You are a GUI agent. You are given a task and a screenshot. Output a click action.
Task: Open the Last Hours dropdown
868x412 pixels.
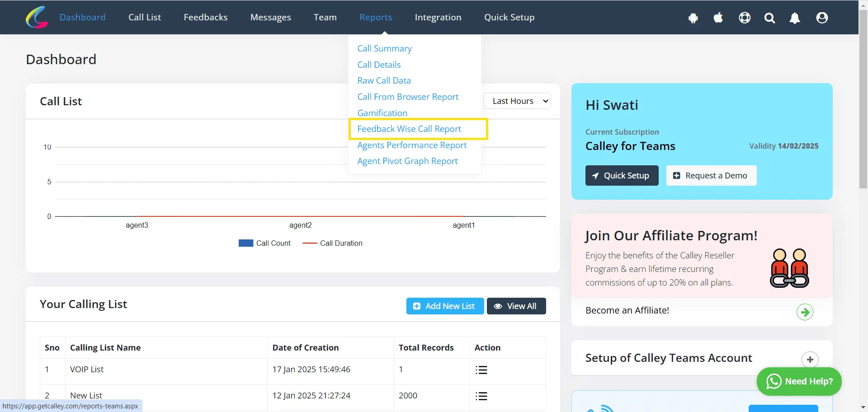(x=517, y=101)
